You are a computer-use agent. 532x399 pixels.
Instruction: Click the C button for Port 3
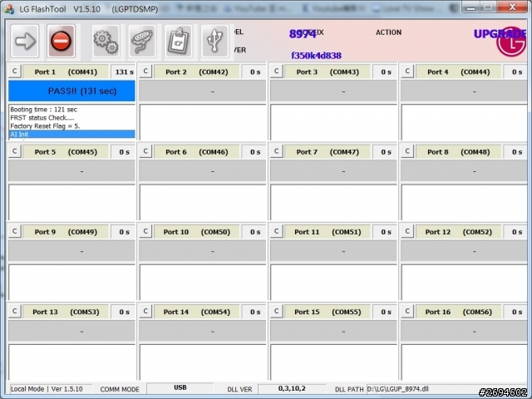[x=277, y=71]
